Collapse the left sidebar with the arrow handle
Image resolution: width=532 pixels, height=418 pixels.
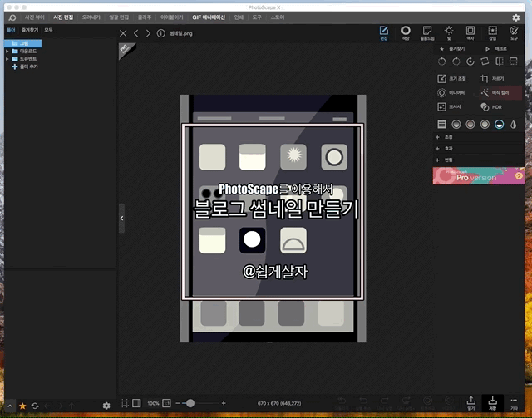[x=121, y=219]
